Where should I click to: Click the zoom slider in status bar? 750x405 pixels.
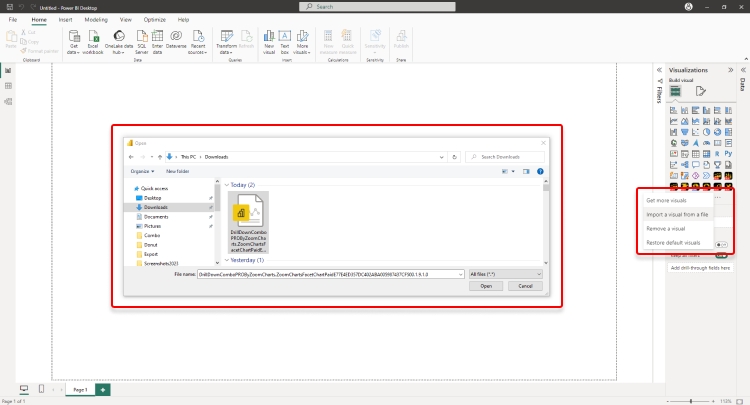pos(691,401)
